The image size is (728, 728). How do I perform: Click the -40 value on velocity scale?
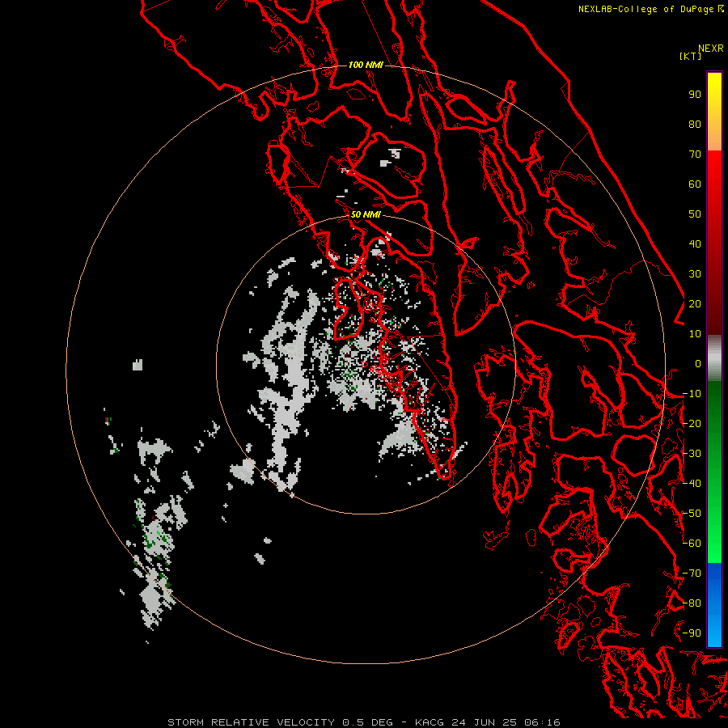(x=692, y=484)
